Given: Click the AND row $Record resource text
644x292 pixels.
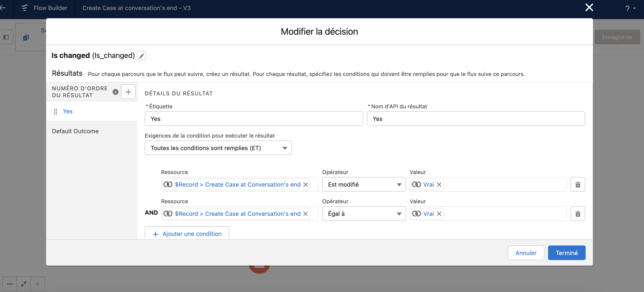Looking at the screenshot, I should coord(237,214).
